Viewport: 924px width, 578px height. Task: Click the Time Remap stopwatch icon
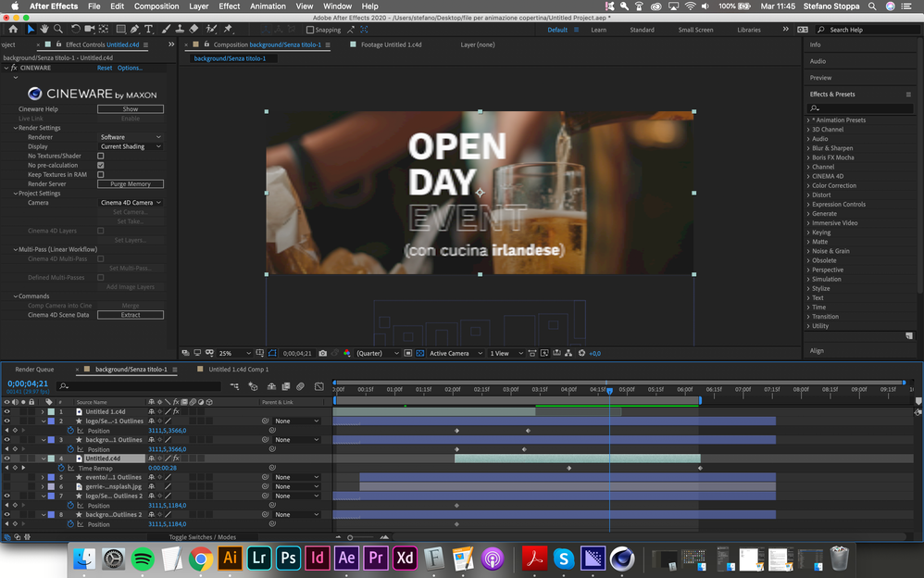pos(61,468)
